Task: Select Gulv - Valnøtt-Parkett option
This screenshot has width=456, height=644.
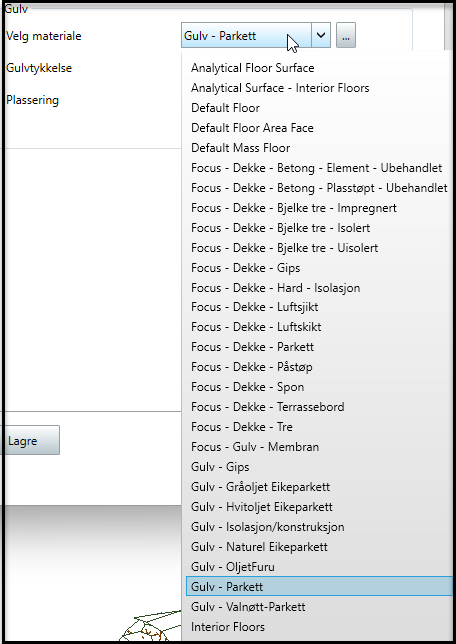Action: pos(318,607)
